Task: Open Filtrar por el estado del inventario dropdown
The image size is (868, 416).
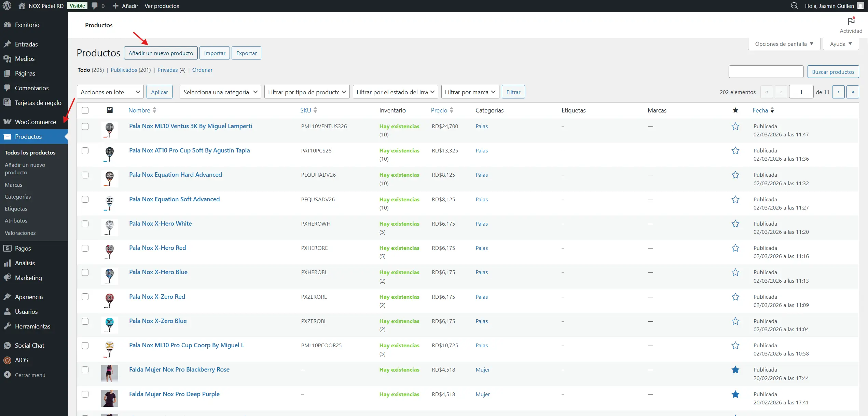Action: [395, 92]
